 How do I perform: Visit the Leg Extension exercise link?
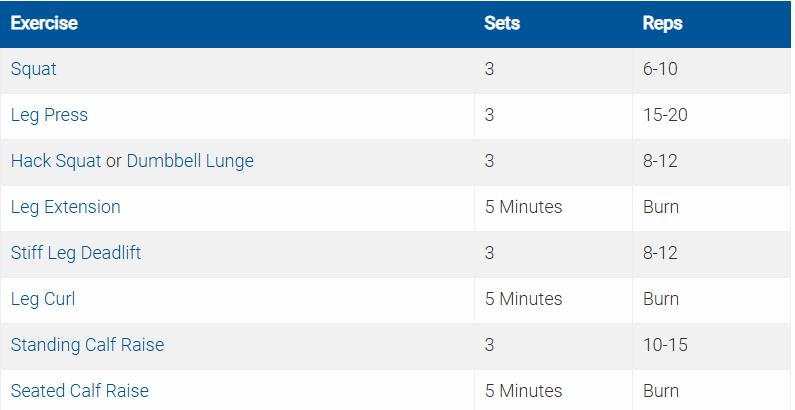tap(65, 207)
